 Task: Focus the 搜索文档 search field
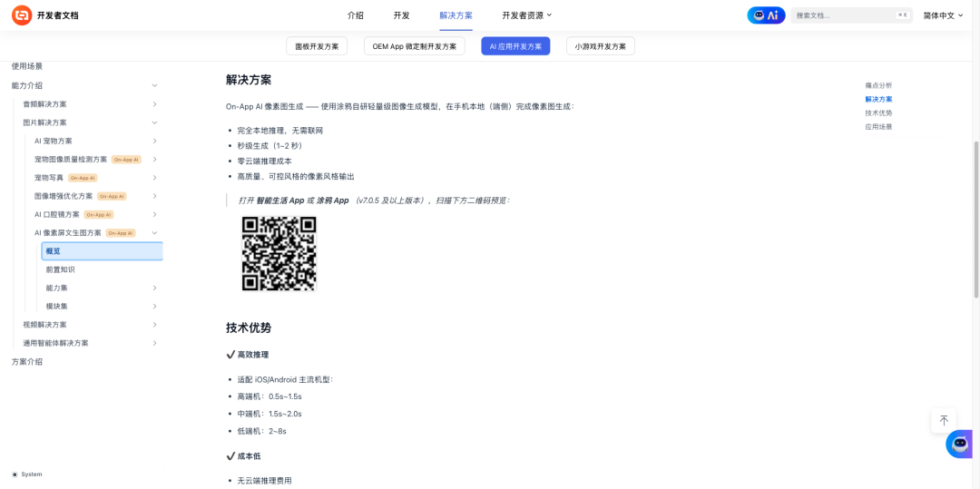click(x=851, y=15)
